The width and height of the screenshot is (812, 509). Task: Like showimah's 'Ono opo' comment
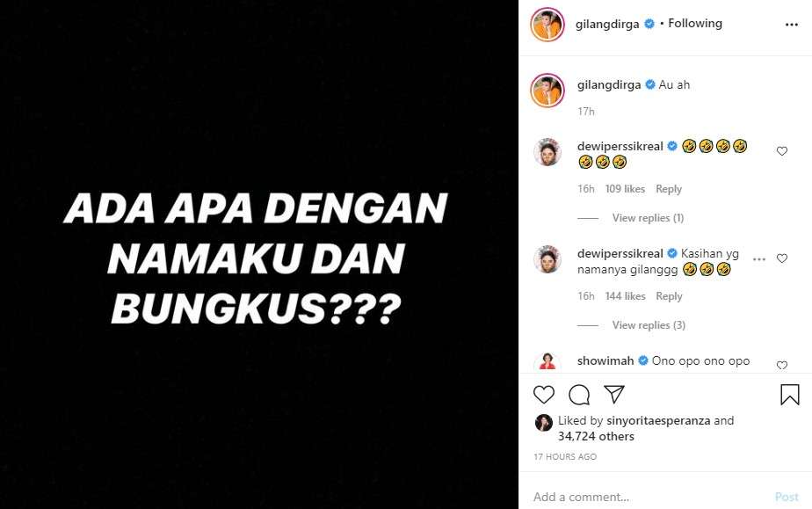click(x=782, y=365)
